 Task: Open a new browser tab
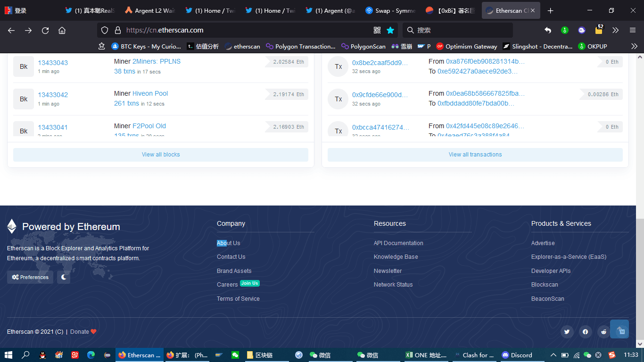[x=551, y=10]
